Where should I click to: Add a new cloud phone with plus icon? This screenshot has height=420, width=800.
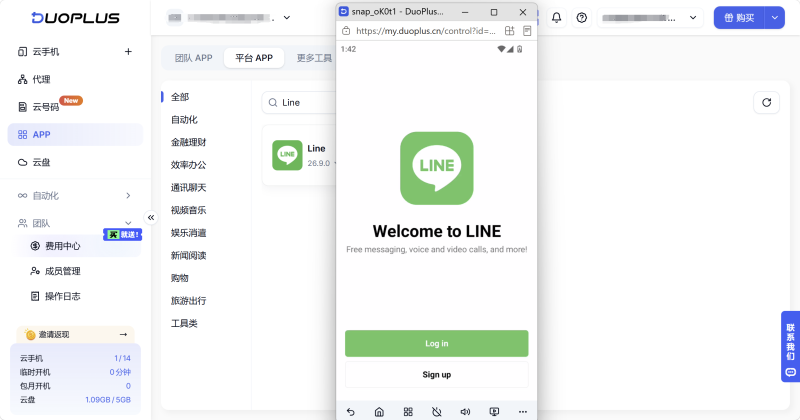pyautogui.click(x=128, y=52)
